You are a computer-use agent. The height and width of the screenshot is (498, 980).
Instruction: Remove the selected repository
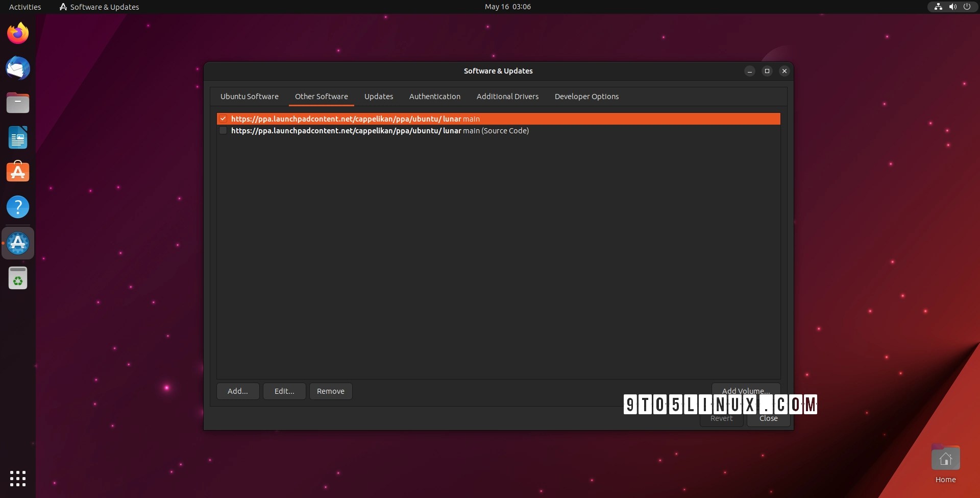(331, 391)
